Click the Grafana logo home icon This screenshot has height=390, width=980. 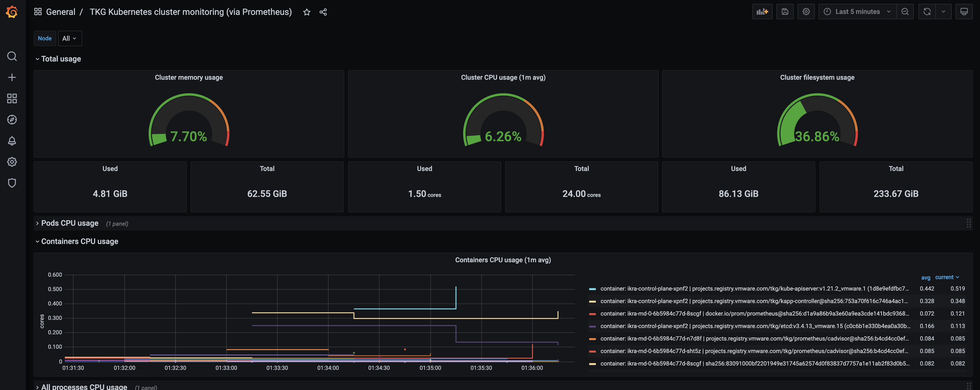12,12
